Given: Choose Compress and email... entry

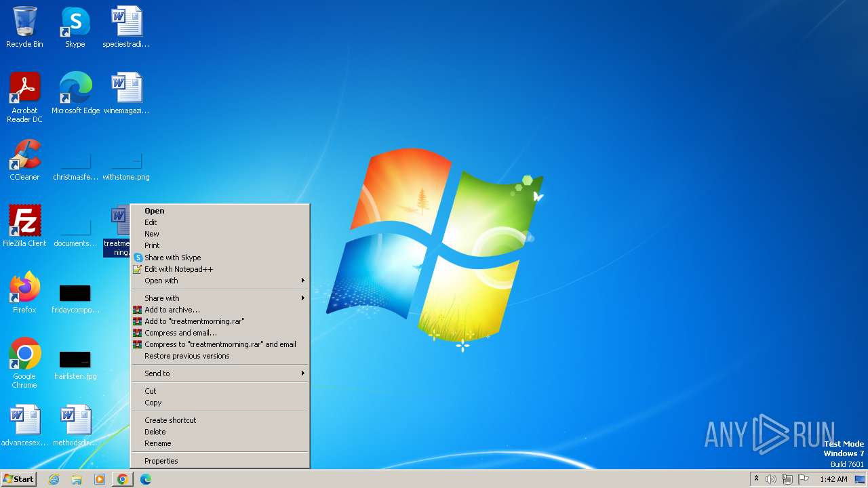Looking at the screenshot, I should pyautogui.click(x=220, y=333).
